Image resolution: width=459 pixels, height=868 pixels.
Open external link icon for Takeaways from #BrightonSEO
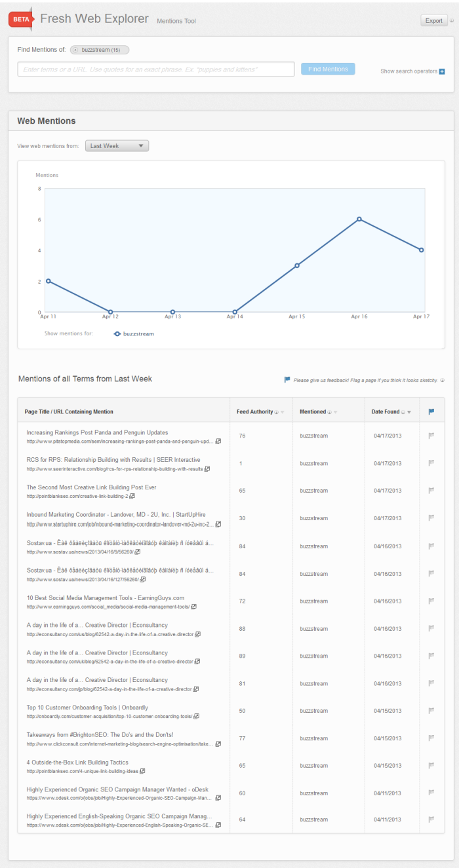pos(218,744)
